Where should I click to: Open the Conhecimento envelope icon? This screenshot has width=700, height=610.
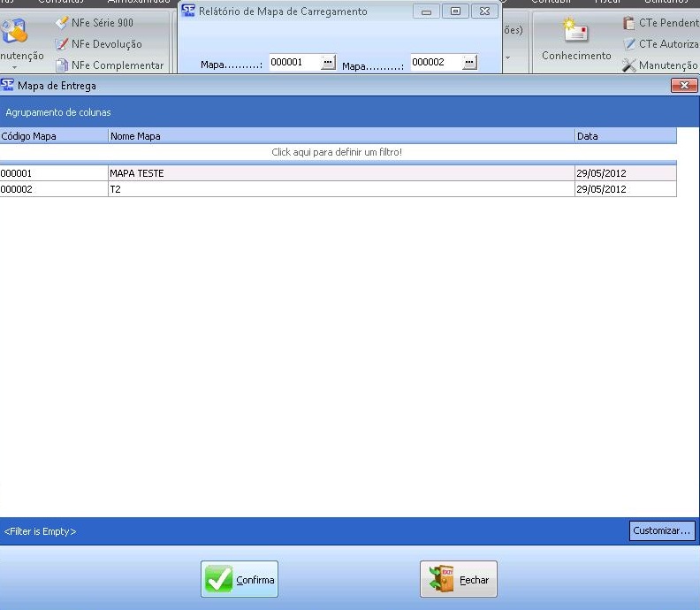(x=576, y=33)
